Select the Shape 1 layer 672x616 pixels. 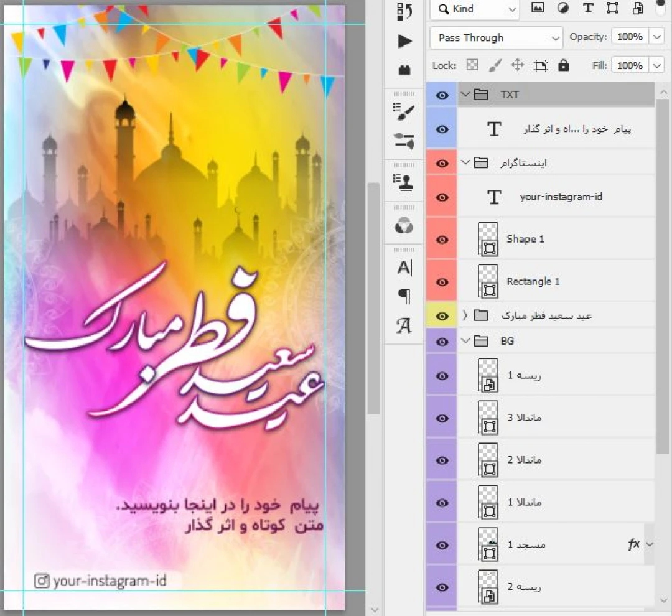(525, 239)
